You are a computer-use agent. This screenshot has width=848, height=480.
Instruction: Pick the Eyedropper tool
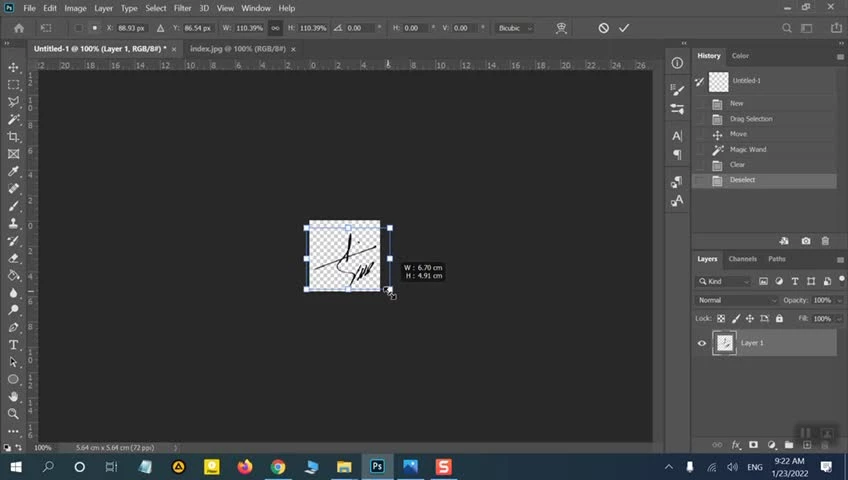(14, 171)
